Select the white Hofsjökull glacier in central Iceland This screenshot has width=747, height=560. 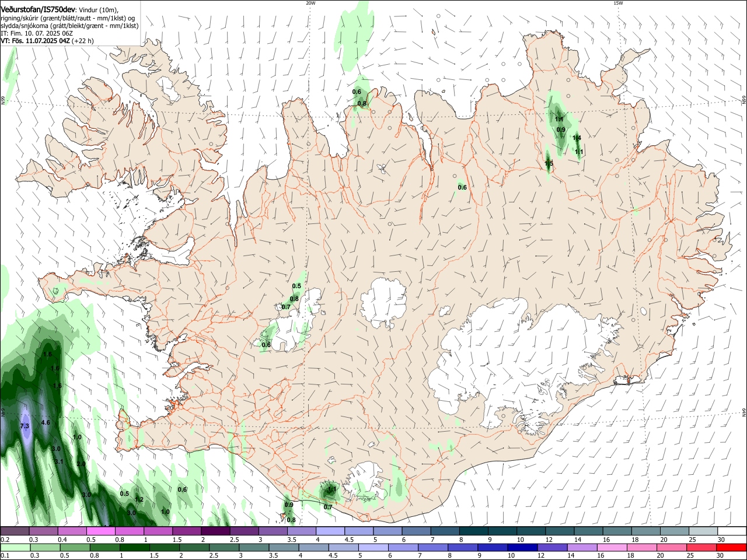(383, 303)
